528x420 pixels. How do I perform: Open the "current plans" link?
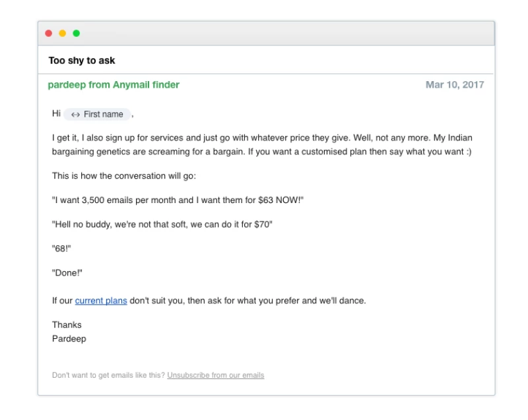click(x=101, y=301)
